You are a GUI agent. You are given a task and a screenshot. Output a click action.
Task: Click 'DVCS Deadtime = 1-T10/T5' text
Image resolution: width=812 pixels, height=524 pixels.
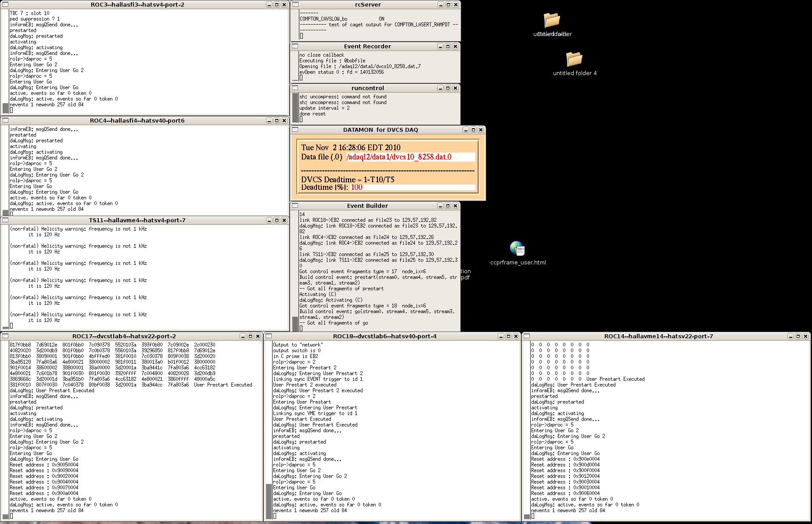(x=348, y=179)
